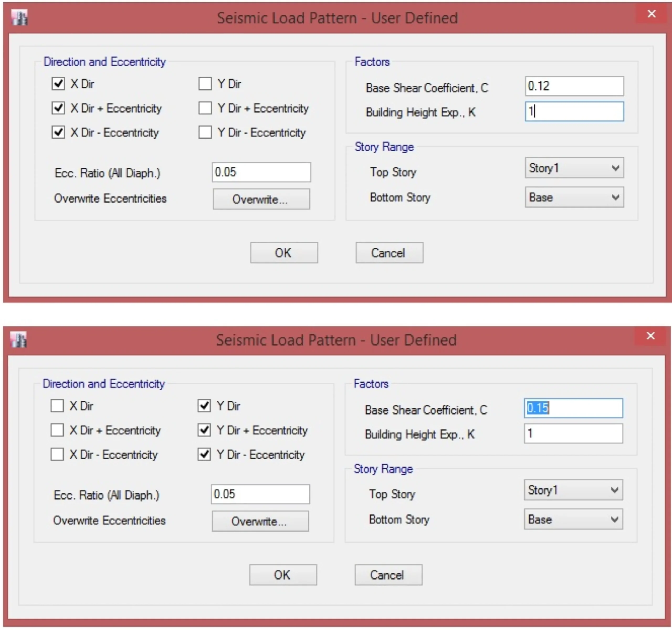Close the upper Seismic Load Pattern dialog

click(x=651, y=14)
